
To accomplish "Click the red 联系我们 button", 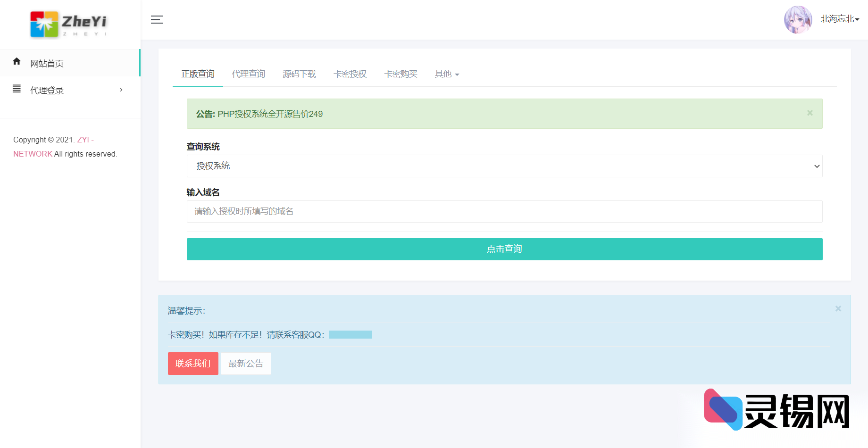I will (x=193, y=364).
